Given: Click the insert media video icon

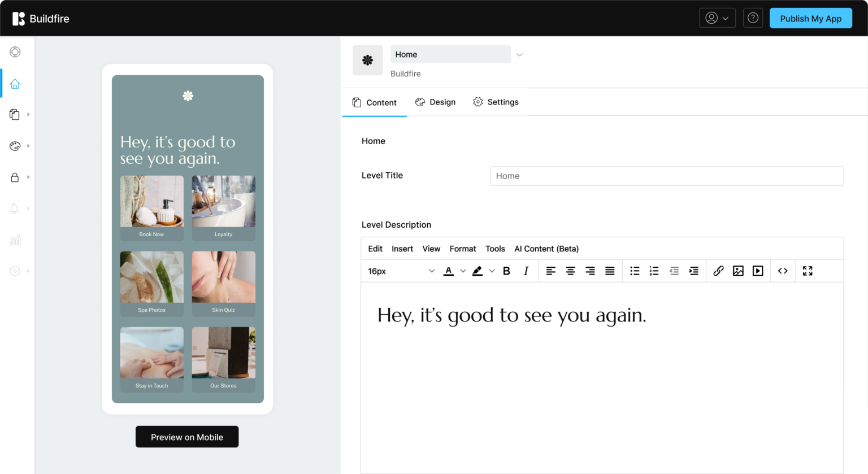Looking at the screenshot, I should click(758, 271).
